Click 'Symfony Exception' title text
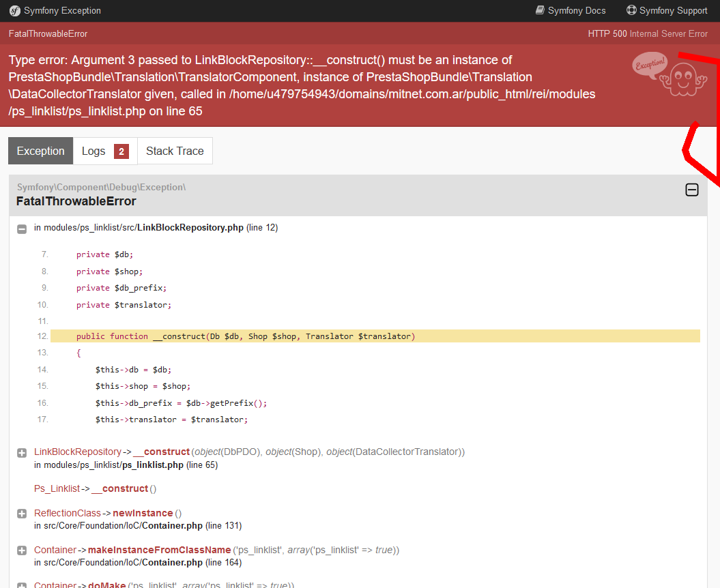The image size is (720, 588). tap(62, 10)
